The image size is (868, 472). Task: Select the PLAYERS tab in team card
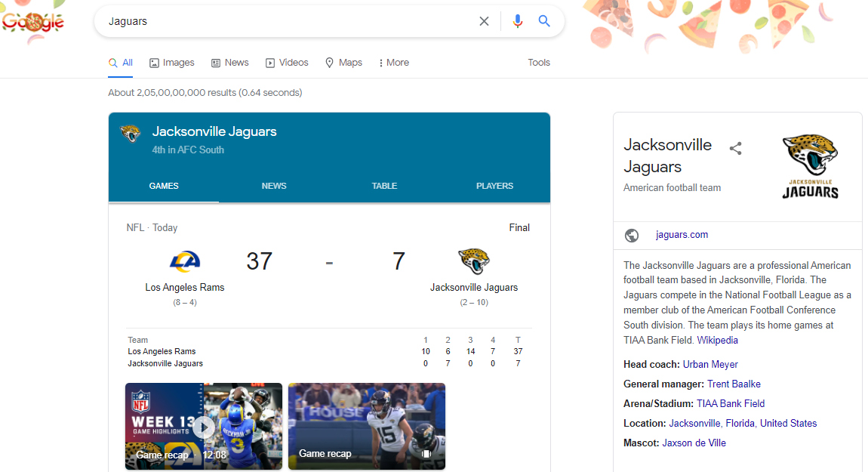pos(494,186)
